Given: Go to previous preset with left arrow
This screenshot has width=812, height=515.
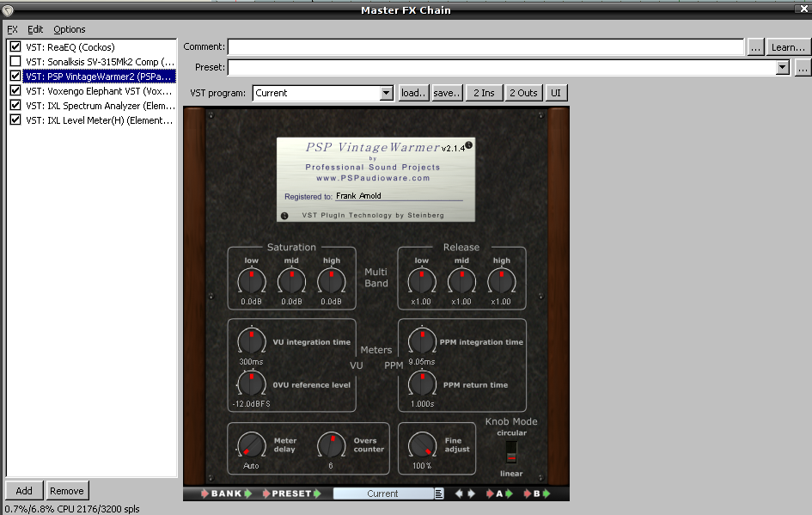Looking at the screenshot, I should click(x=458, y=494).
